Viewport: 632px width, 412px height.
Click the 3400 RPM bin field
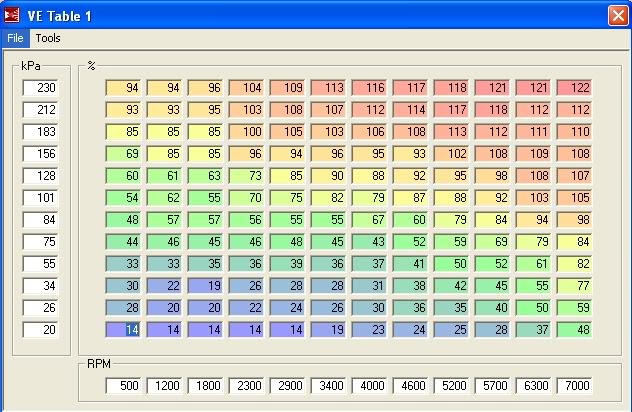click(x=328, y=386)
